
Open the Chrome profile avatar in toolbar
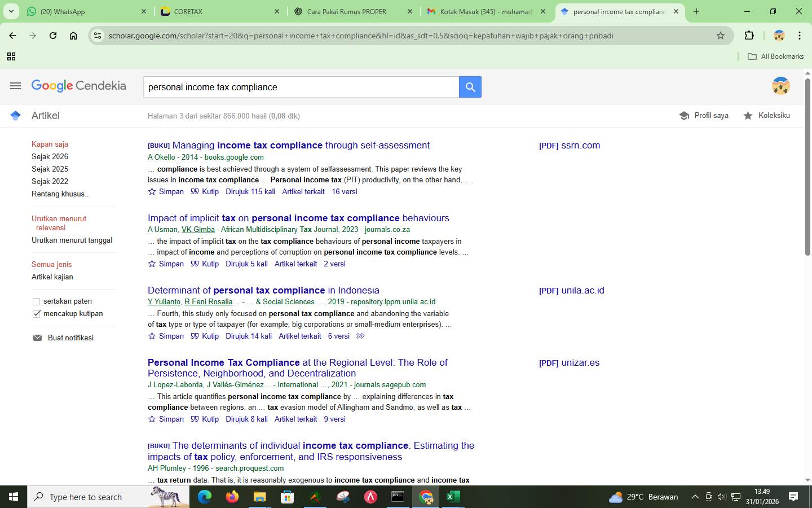click(x=779, y=36)
